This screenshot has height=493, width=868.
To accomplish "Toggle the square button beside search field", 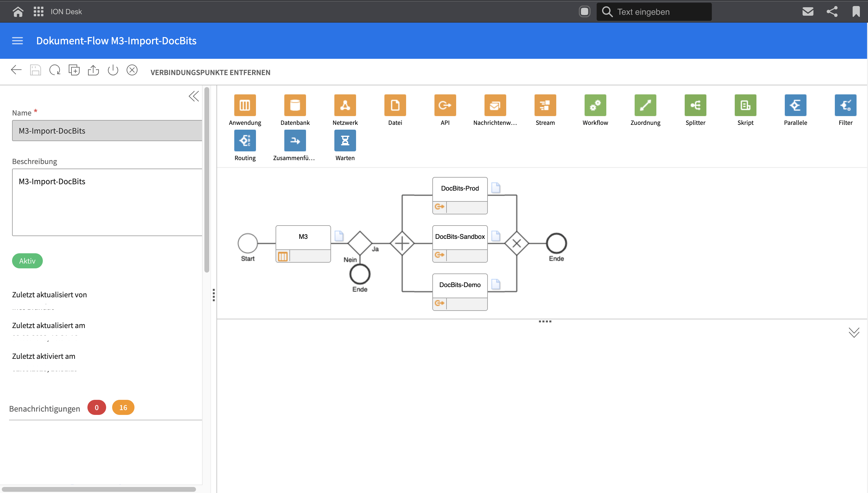I will pos(584,11).
